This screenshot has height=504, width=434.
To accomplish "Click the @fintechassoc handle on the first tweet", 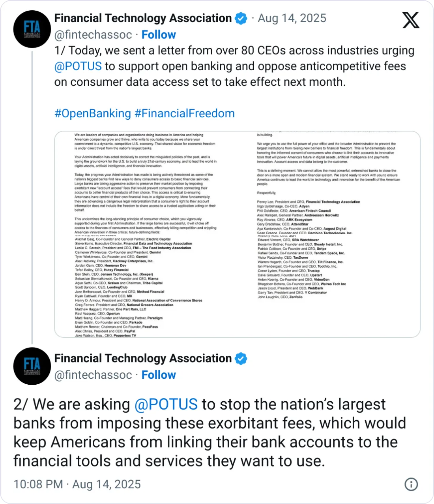I will tap(93, 35).
